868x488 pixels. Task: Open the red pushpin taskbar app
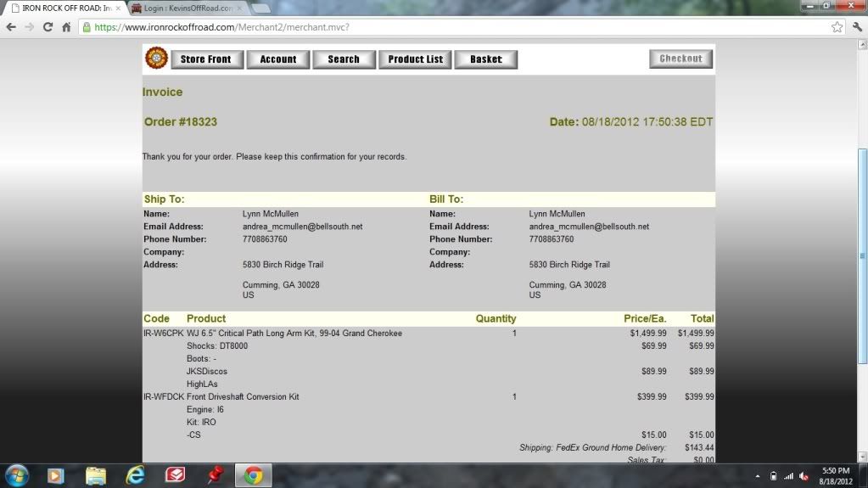[x=215, y=474]
